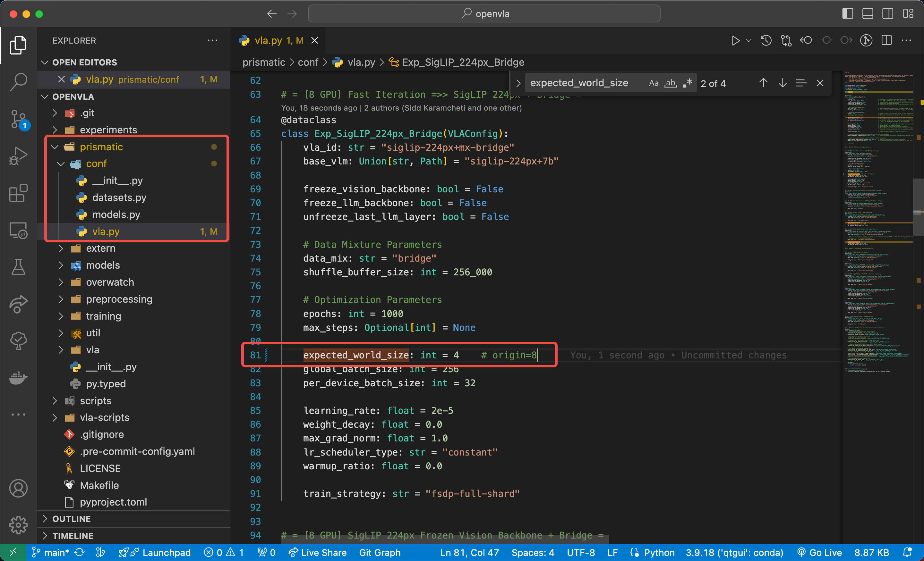Open the Manage gear icon
Screen dimensions: 924x561
18,525
